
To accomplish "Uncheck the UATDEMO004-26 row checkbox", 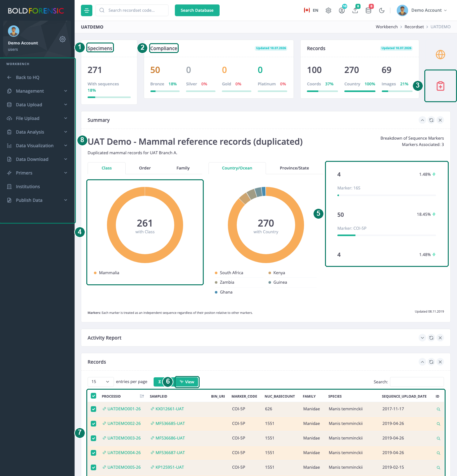I will (93, 453).
